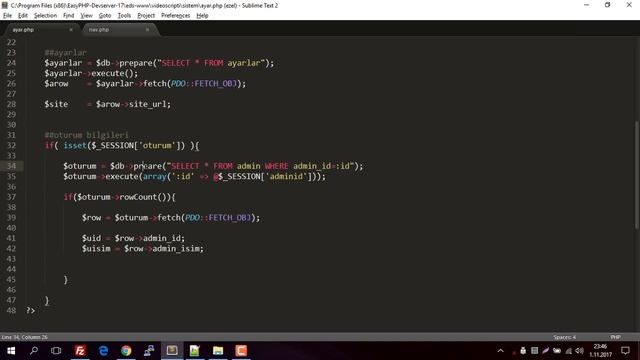
Task: Switch to the nav.php tab
Action: click(118, 30)
